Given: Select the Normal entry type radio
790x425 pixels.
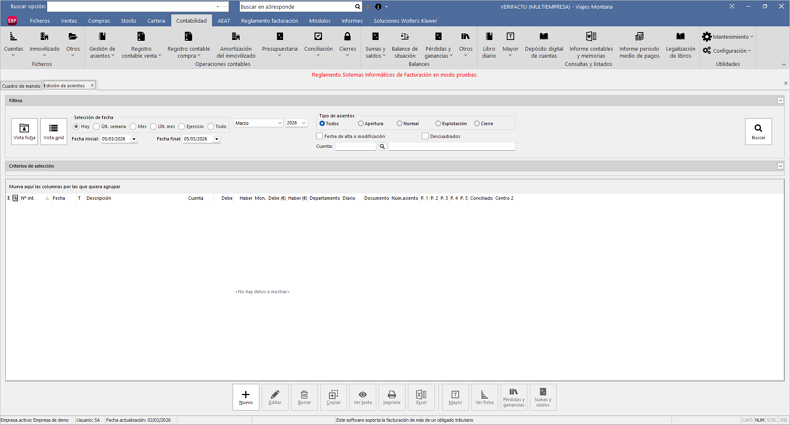Looking at the screenshot, I should point(400,123).
